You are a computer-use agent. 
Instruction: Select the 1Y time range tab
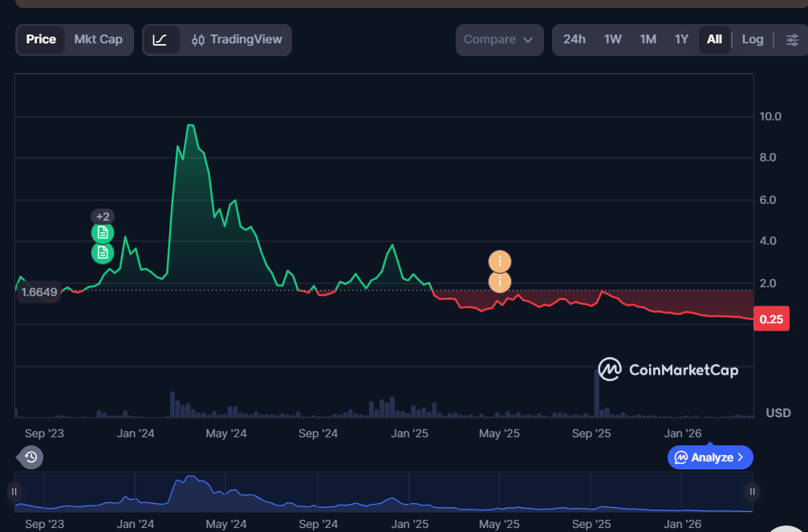(681, 39)
